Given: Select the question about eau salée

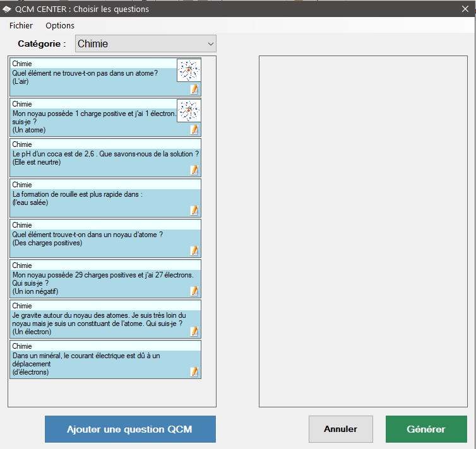Looking at the screenshot, I should tap(95, 199).
